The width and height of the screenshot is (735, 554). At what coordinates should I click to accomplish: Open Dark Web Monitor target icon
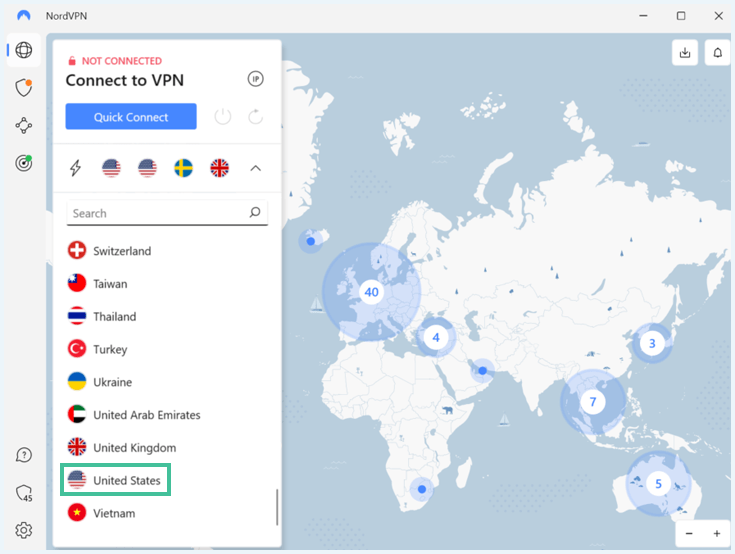24,163
